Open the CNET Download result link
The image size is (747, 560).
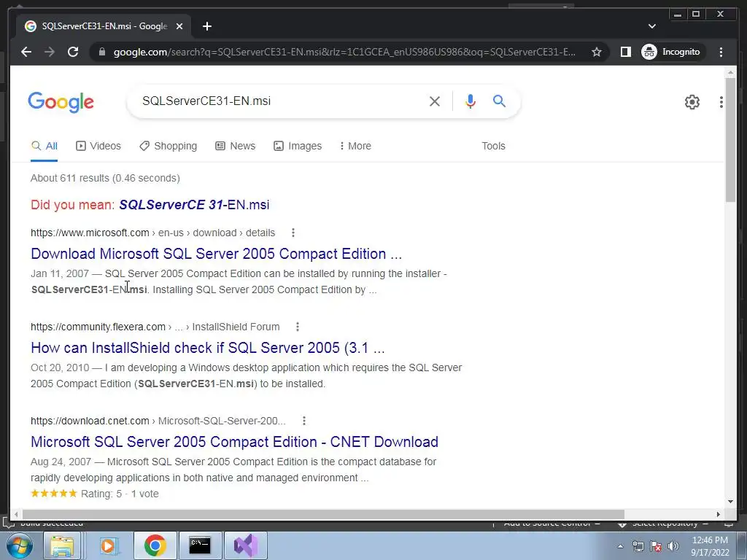(x=234, y=442)
